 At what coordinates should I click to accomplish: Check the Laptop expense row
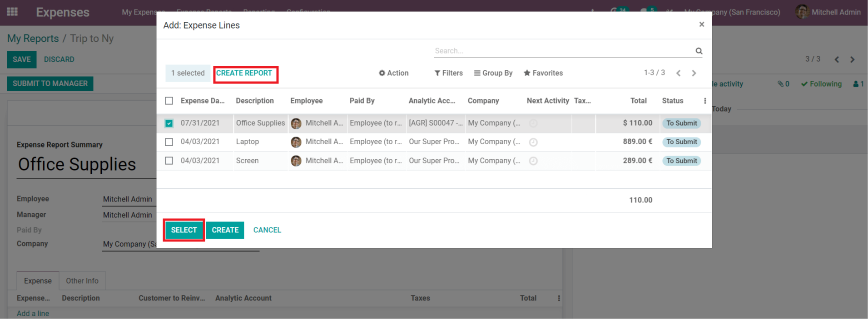pos(169,142)
